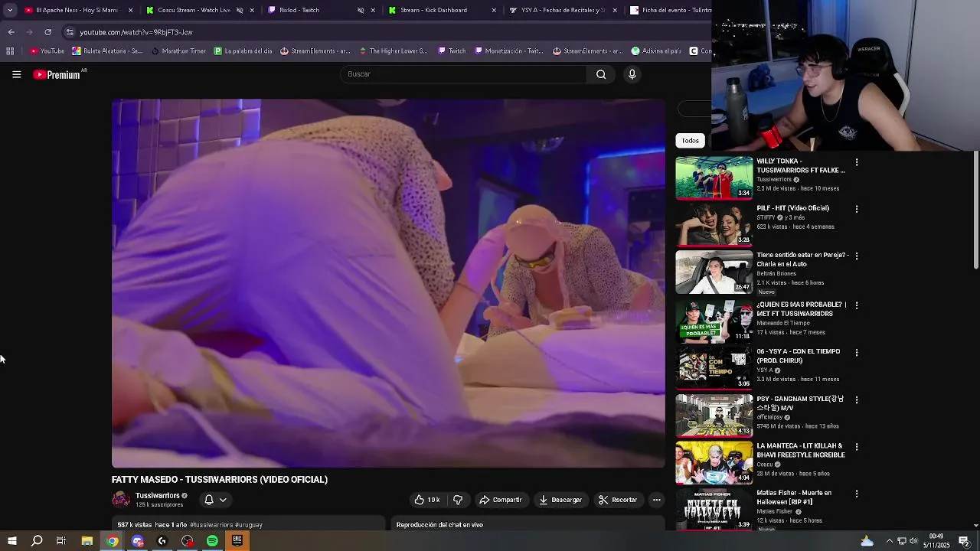Image resolution: width=980 pixels, height=551 pixels.
Task: Click the magnifier search button
Action: click(x=601, y=74)
